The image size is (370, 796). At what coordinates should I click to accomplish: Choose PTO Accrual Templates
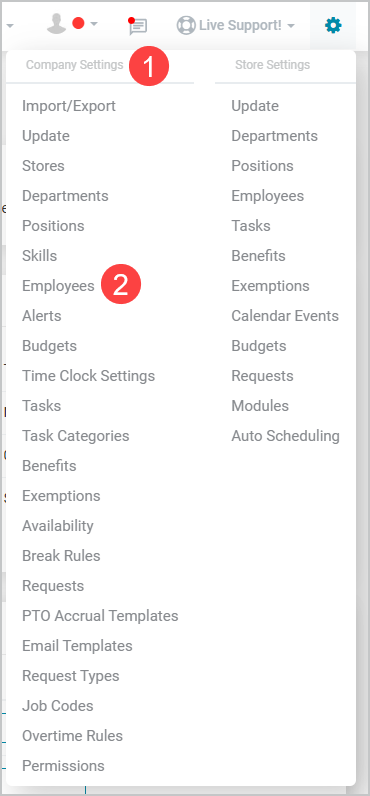pos(100,616)
